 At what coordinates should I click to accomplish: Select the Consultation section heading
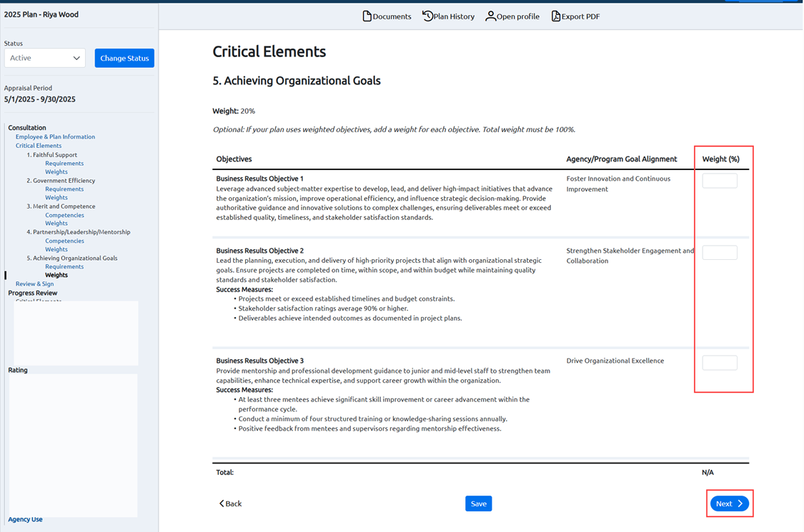click(27, 128)
